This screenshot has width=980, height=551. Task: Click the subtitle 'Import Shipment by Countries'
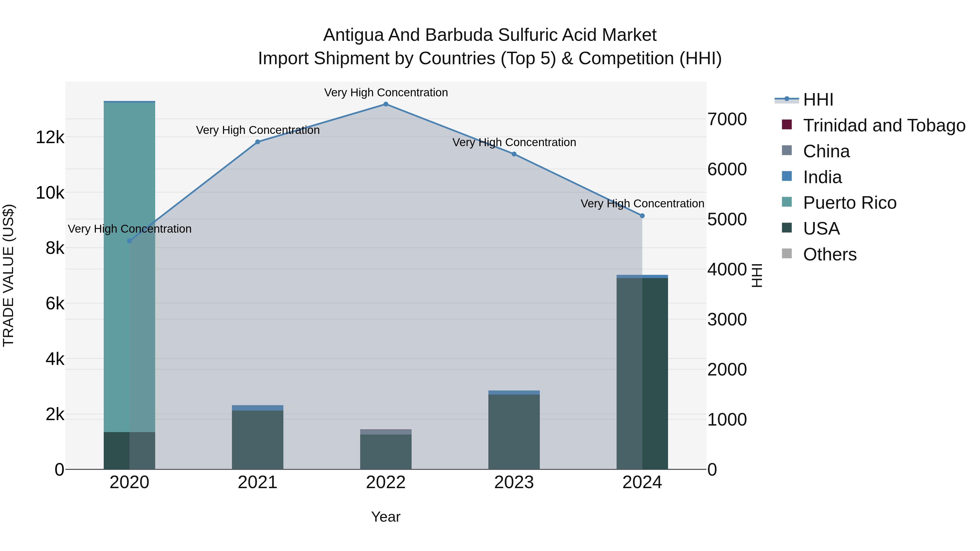(x=377, y=59)
